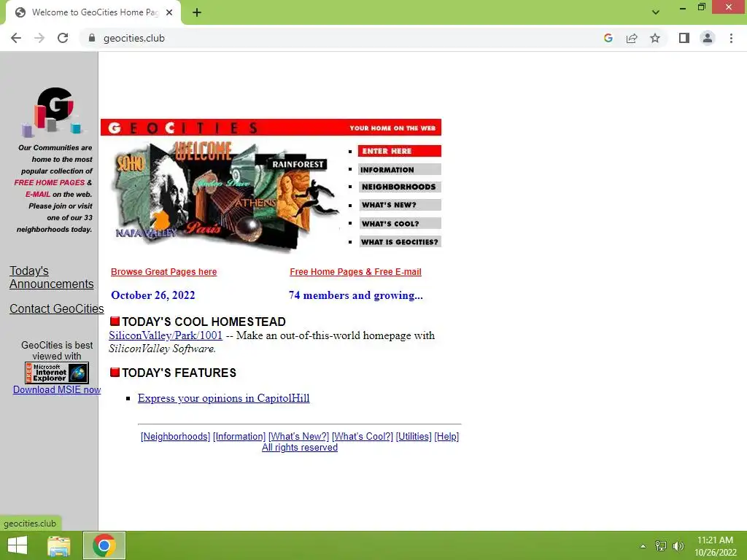Image resolution: width=747 pixels, height=560 pixels.
Task: Expand the tab search chevron
Action: (x=656, y=12)
